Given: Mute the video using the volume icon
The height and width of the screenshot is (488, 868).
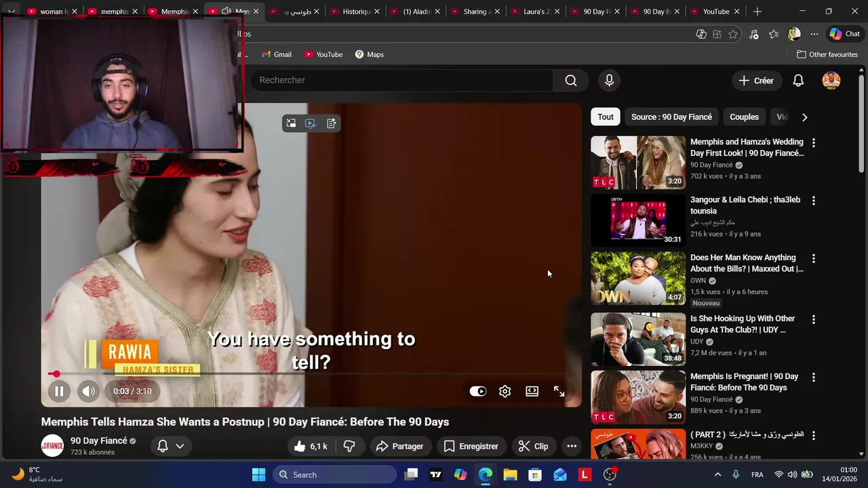Looking at the screenshot, I should pos(89,391).
